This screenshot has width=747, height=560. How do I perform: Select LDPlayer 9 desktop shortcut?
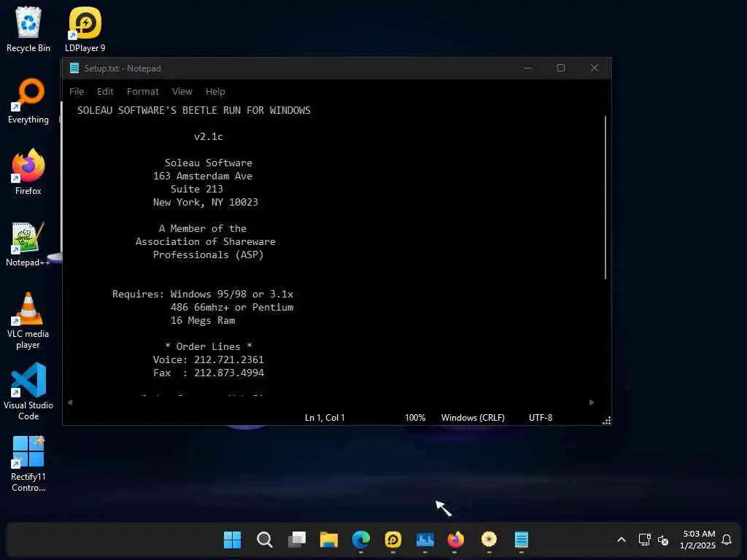click(85, 29)
